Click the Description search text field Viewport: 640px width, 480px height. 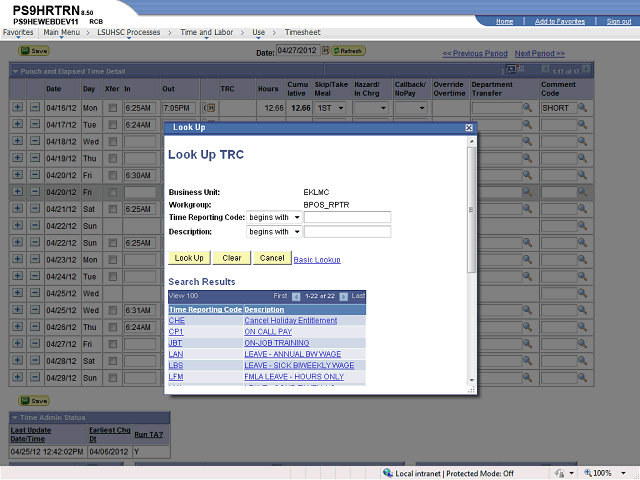click(347, 232)
